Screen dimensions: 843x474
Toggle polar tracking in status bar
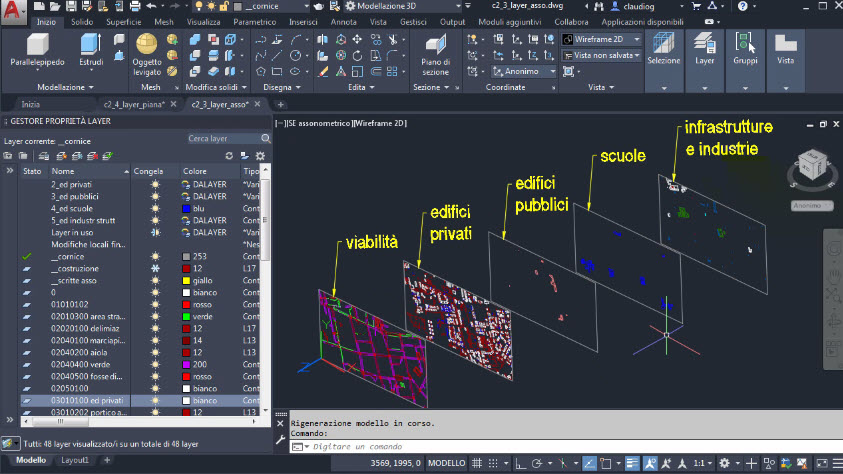pos(537,463)
